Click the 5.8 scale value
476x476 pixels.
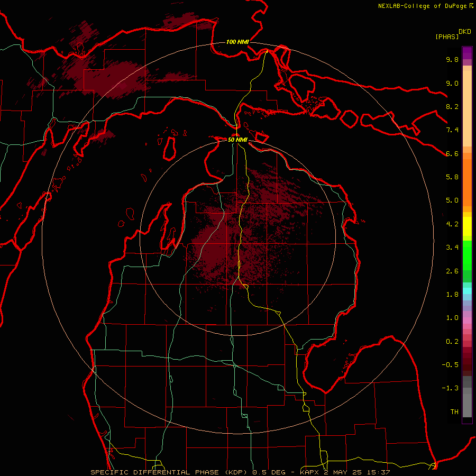point(452,177)
